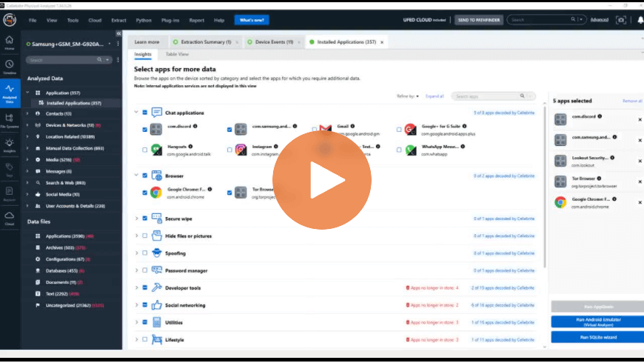
Task: Check the Google+ for G Suite checkbox
Action: pyautogui.click(x=399, y=130)
